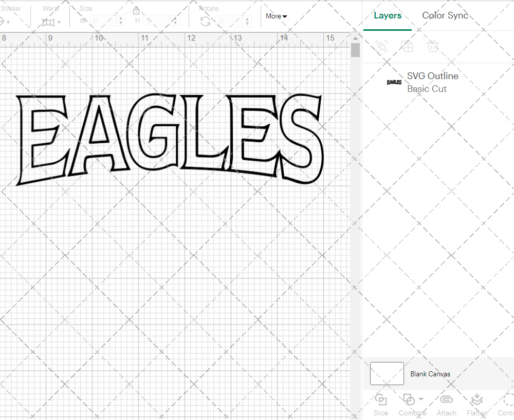This screenshot has width=514, height=420.
Task: Click the delete layer trash icon
Action: 433,47
